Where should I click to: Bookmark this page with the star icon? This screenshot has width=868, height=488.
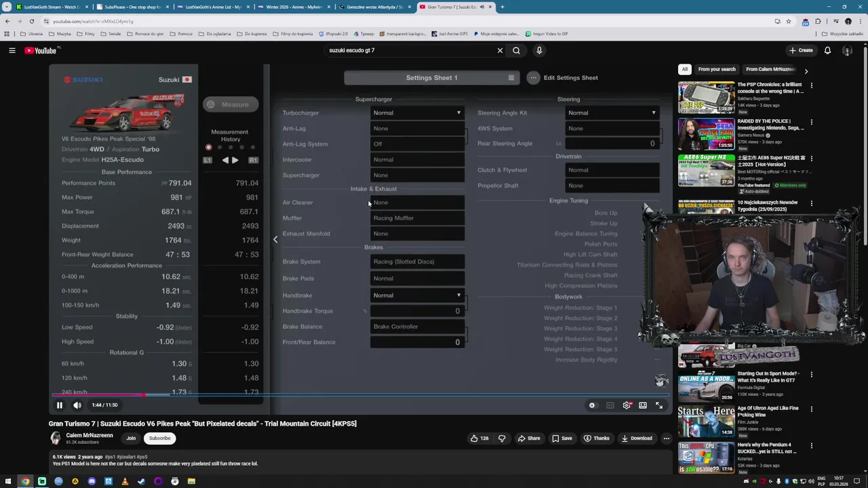(788, 21)
